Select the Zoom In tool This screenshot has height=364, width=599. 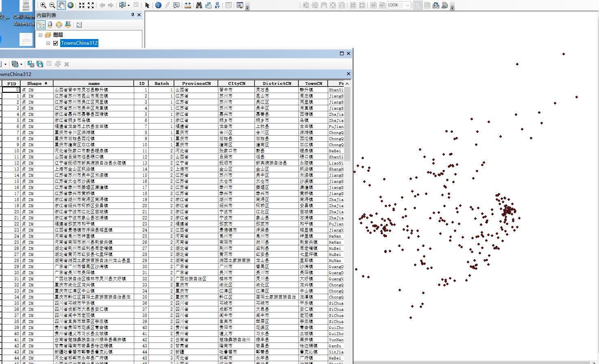(43, 5)
